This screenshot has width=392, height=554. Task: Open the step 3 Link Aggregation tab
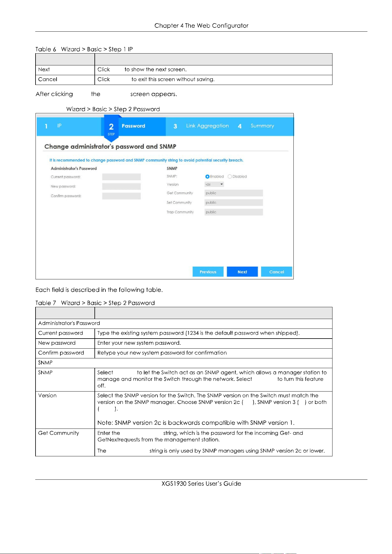coord(201,126)
